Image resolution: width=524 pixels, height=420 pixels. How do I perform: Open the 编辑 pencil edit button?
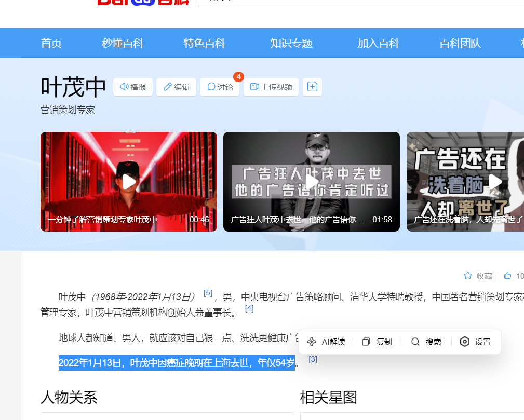176,87
